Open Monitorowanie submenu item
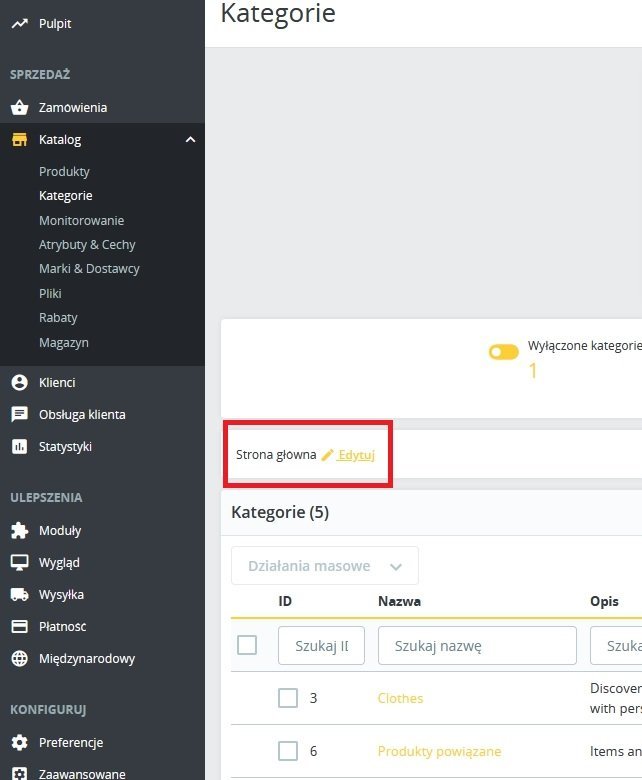Image resolution: width=642 pixels, height=780 pixels. click(x=82, y=220)
